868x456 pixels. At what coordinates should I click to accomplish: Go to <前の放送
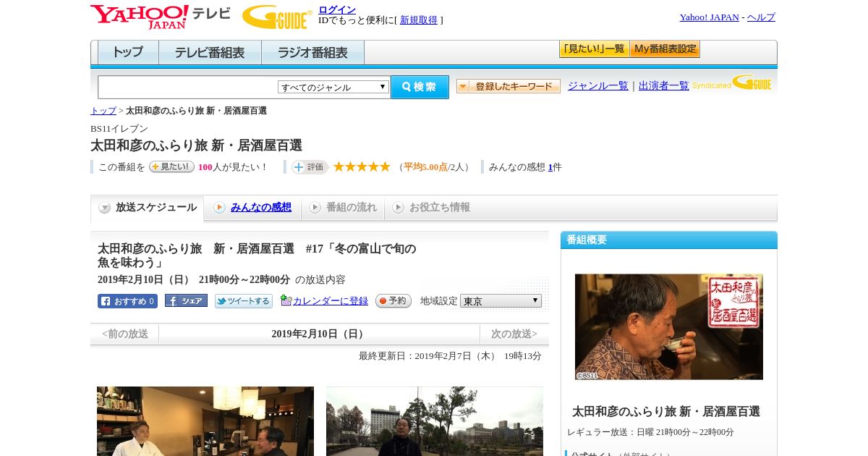tap(125, 334)
